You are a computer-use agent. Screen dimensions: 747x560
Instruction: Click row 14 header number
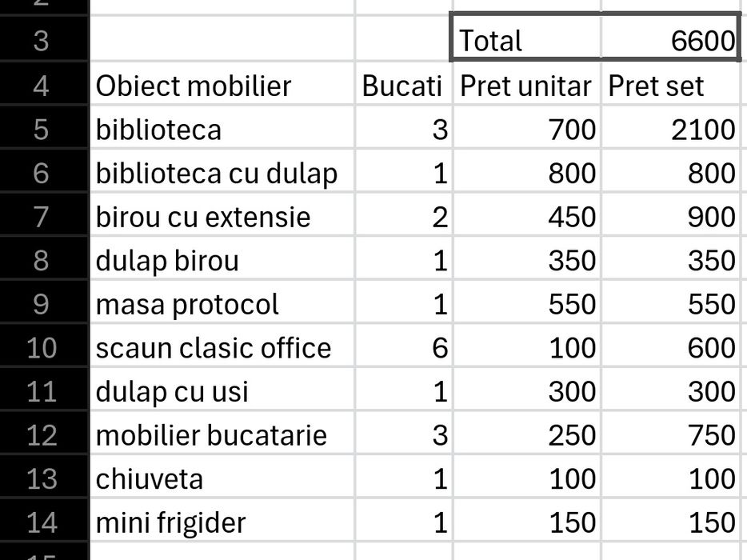click(42, 522)
